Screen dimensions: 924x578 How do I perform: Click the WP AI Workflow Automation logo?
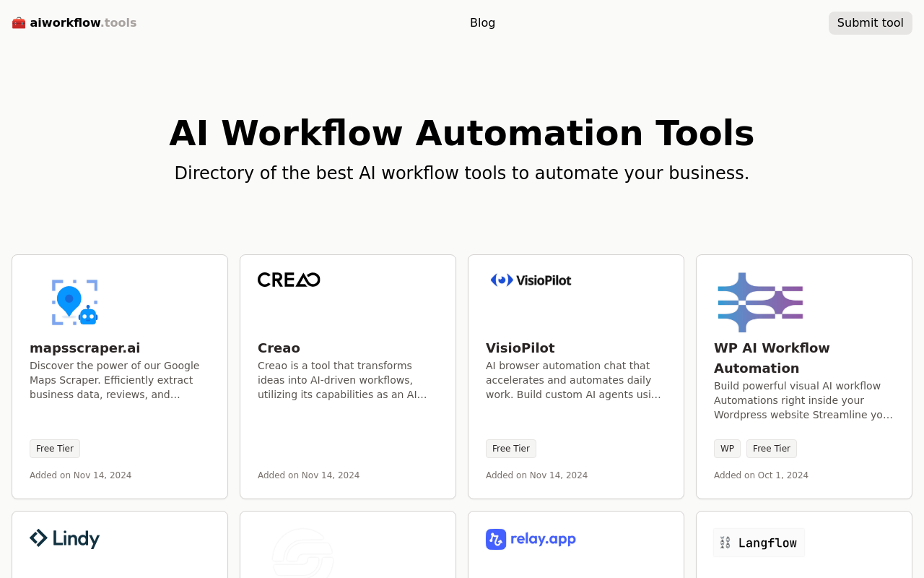(760, 302)
